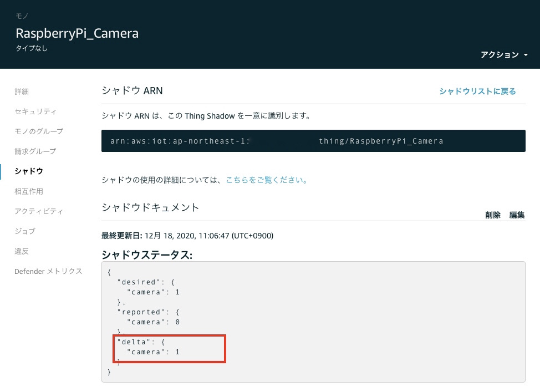
Task: Click the RaspberryPi_Camera thing title
Action: coord(77,33)
